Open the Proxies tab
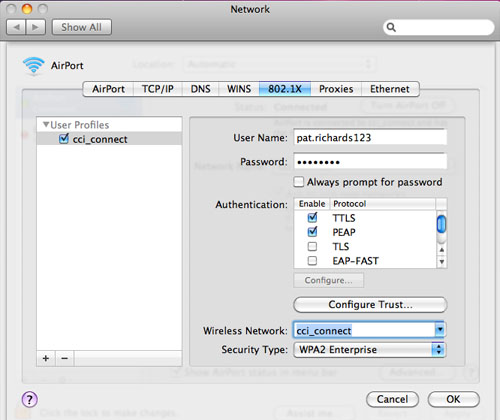Screen dimensions: 500x420 point(336,89)
